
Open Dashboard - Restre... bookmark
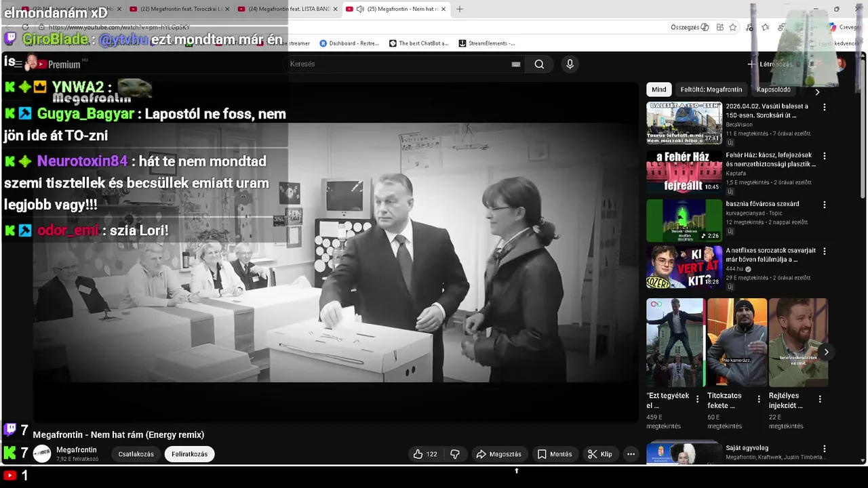point(349,43)
